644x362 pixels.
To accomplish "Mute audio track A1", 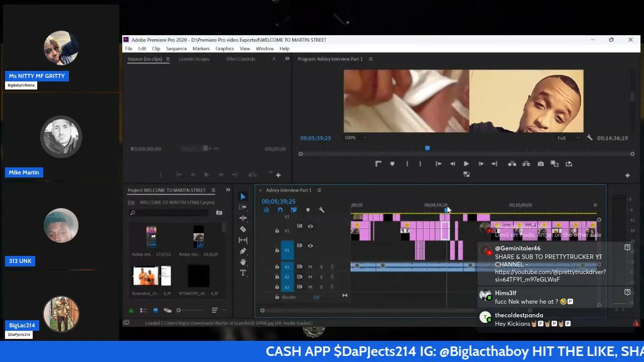I will [310, 267].
